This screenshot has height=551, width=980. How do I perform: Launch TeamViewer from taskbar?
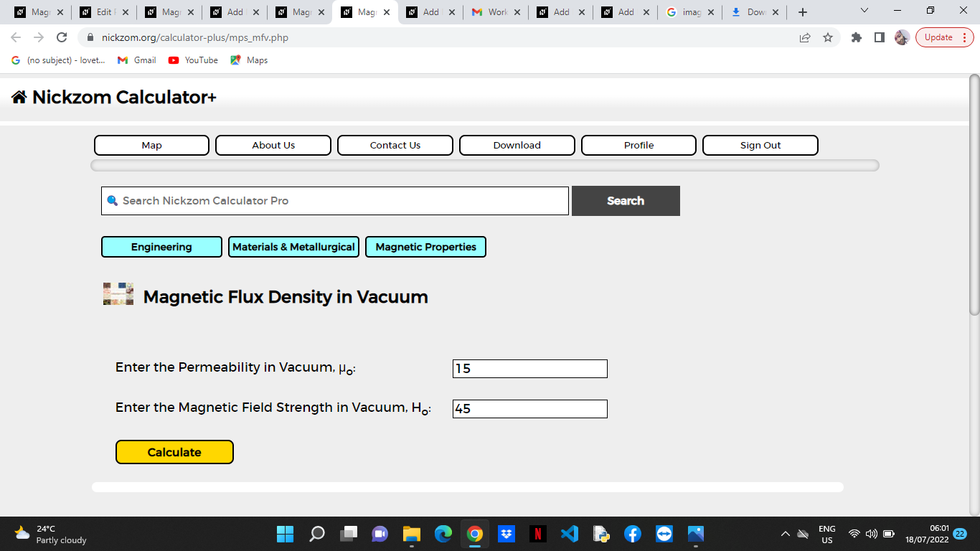(664, 534)
